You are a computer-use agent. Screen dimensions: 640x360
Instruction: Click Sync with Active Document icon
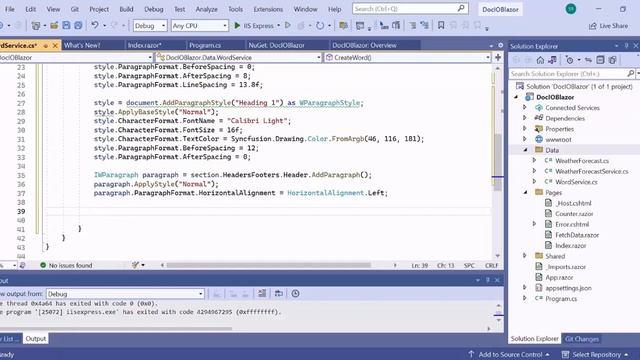pyautogui.click(x=588, y=60)
